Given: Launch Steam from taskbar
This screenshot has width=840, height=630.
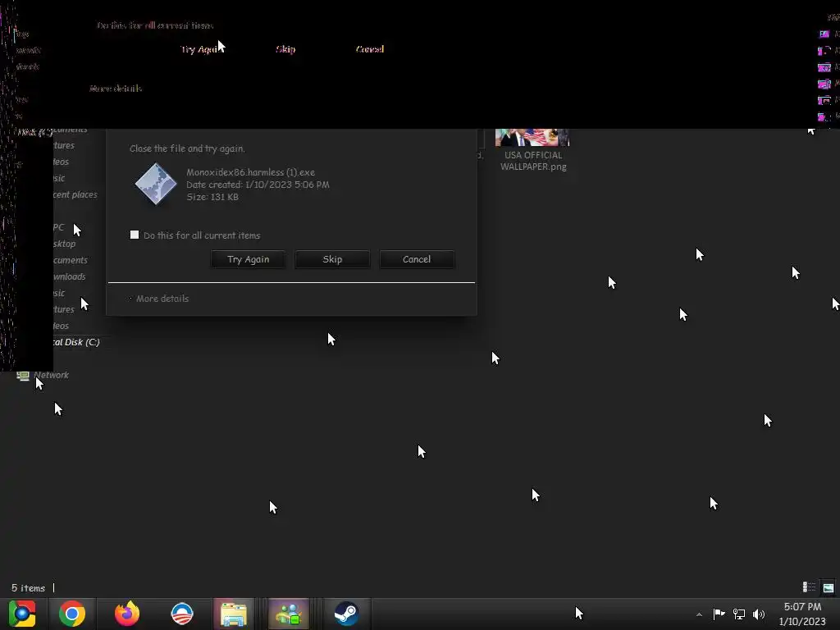Looking at the screenshot, I should (346, 614).
